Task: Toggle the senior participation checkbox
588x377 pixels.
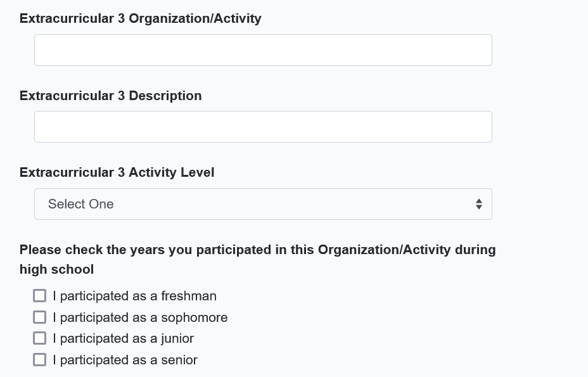Action: click(39, 360)
